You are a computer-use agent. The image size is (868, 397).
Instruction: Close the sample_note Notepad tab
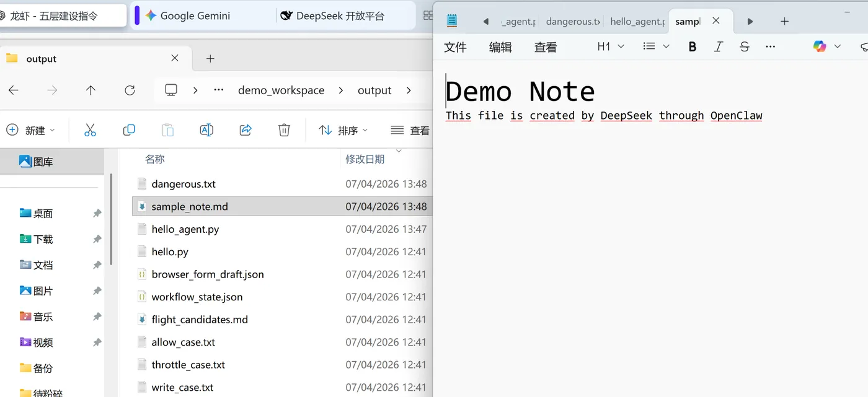pyautogui.click(x=716, y=21)
